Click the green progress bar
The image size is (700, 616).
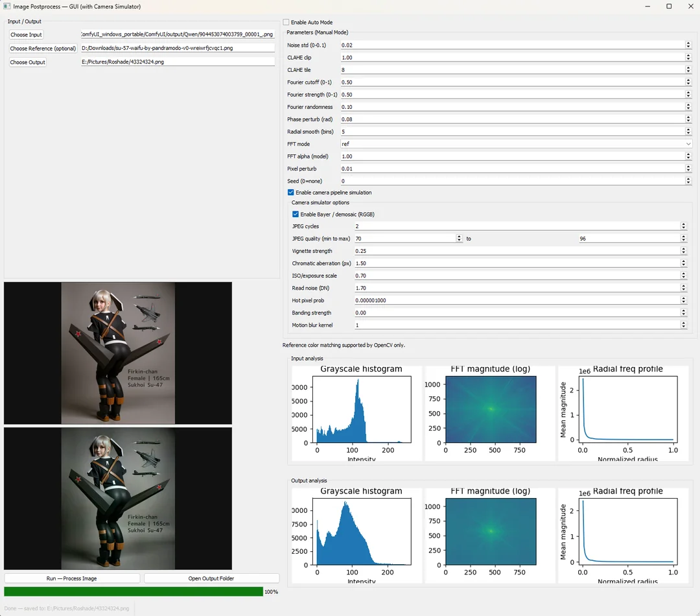134,591
